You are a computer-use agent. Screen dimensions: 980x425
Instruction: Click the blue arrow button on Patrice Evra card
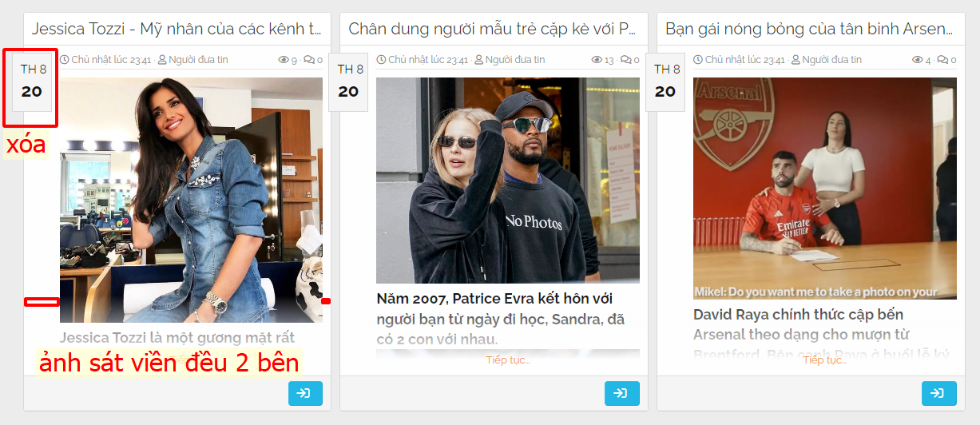621,393
